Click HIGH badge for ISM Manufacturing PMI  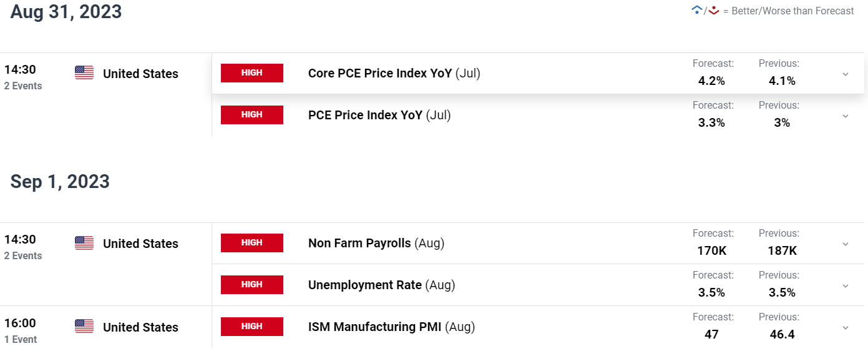click(252, 327)
